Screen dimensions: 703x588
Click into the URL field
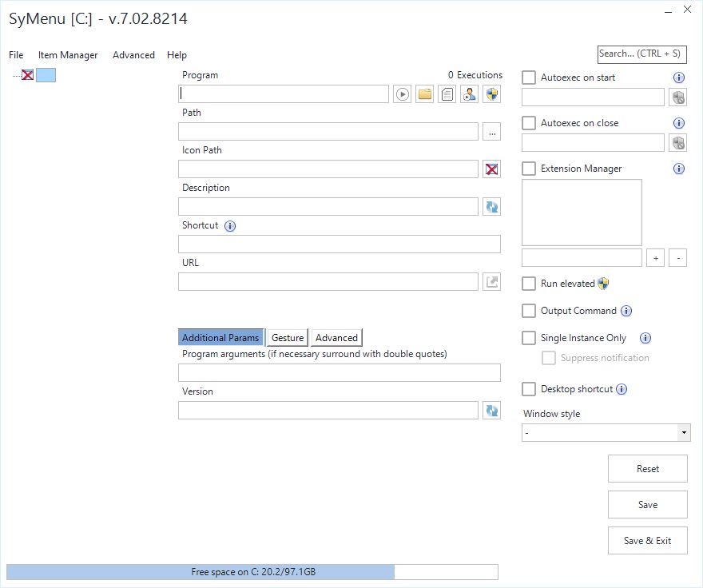pos(328,282)
